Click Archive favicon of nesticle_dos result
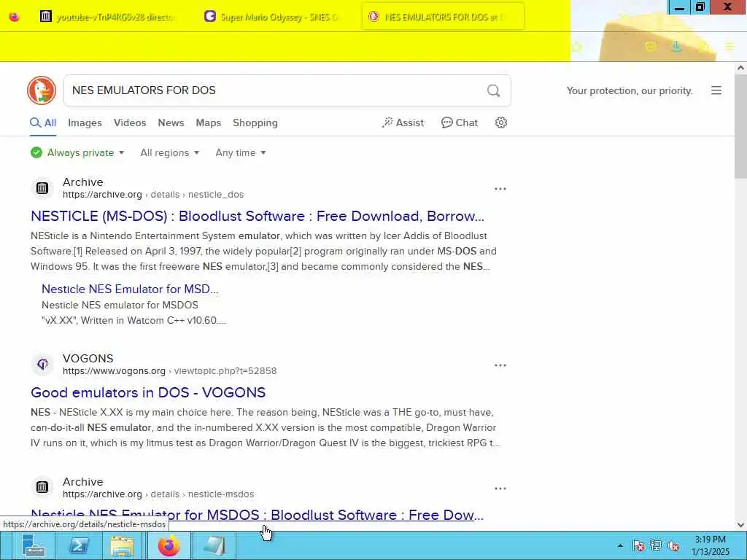 42,188
